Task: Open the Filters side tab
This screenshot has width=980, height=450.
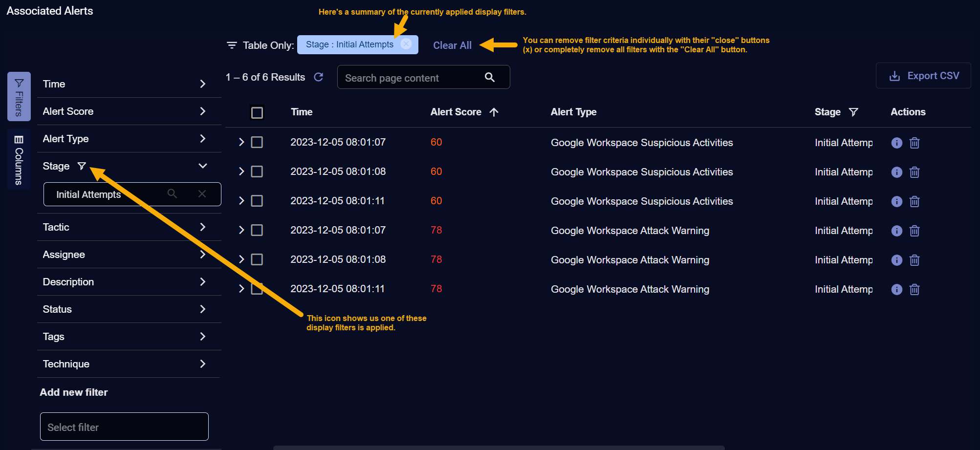Action: point(19,96)
